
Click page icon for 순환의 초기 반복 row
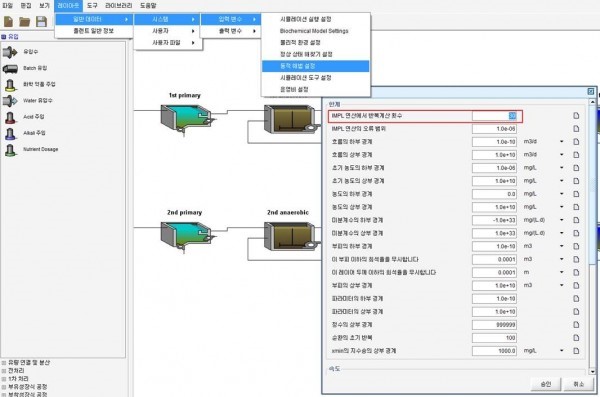576,338
